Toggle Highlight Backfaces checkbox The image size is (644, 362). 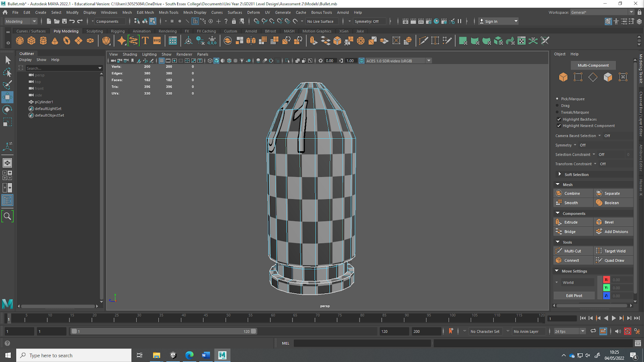(559, 119)
